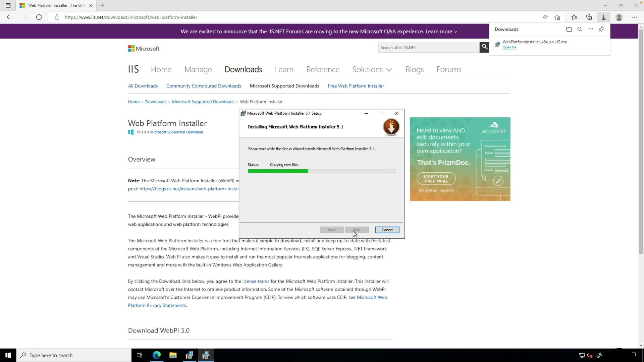The height and width of the screenshot is (362, 644).
Task: Add this page to favorites star
Action: (x=557, y=17)
